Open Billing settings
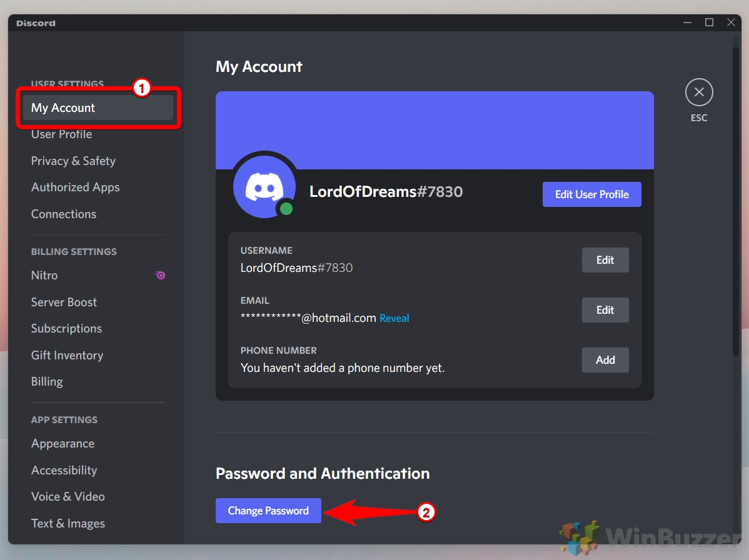Viewport: 749px width, 560px height. (x=47, y=382)
